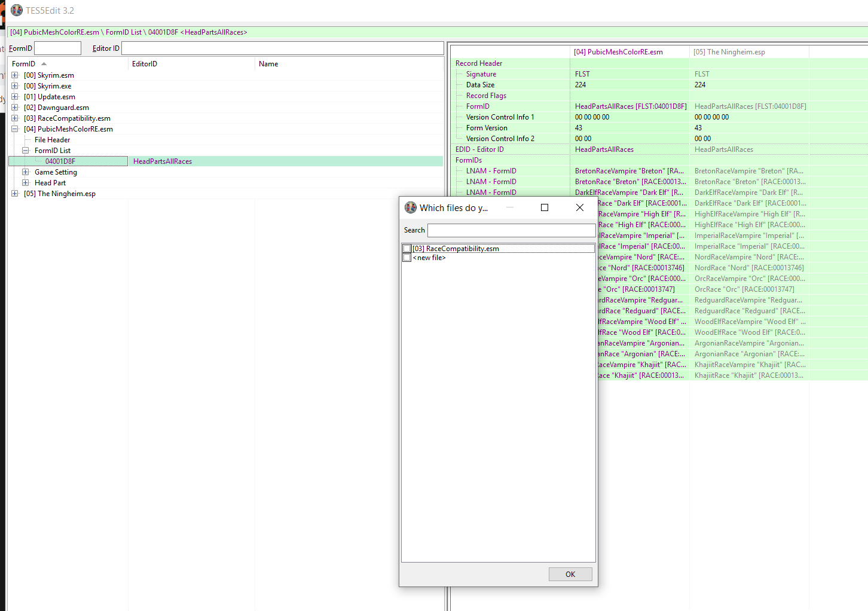
Task: Click the FormID filter input field
Action: click(x=57, y=48)
